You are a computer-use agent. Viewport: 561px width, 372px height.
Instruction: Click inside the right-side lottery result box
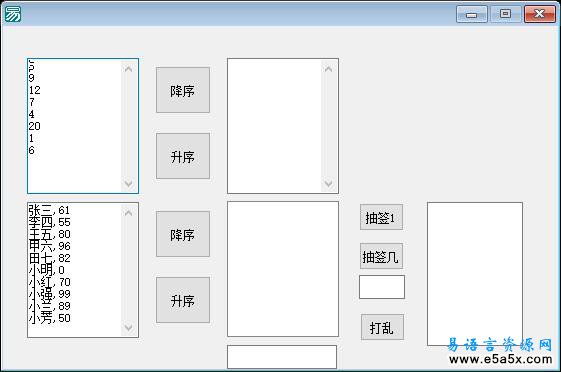[x=475, y=274]
